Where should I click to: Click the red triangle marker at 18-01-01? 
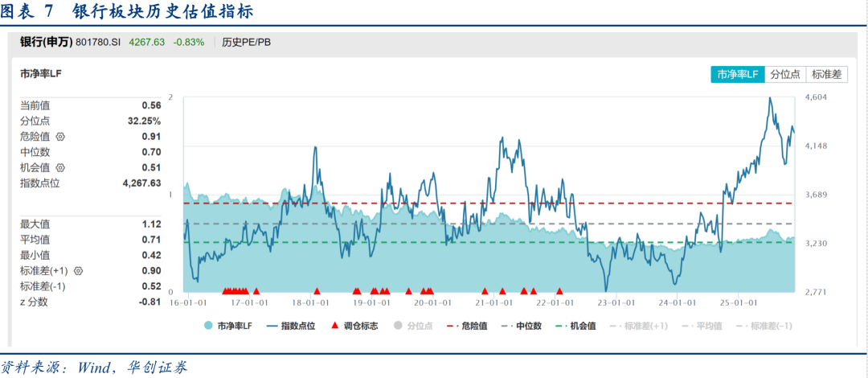coord(317,290)
